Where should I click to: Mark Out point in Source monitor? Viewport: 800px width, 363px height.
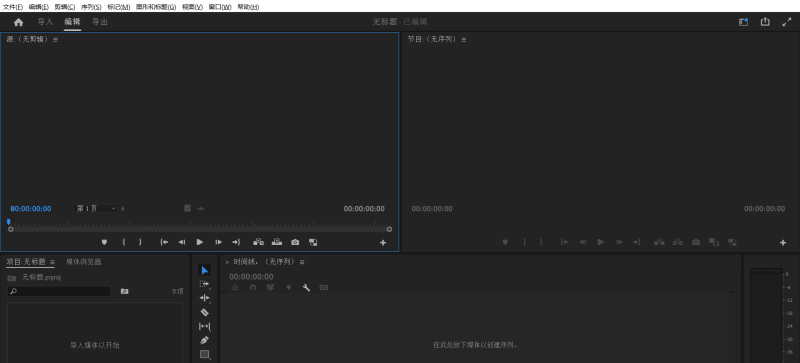140,242
